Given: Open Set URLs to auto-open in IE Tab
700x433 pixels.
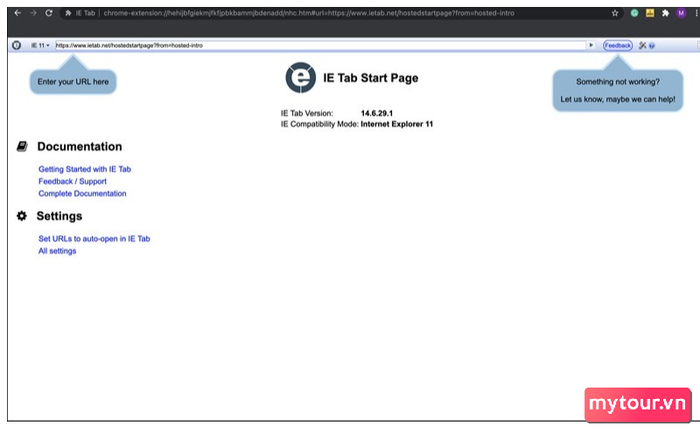Looking at the screenshot, I should [94, 238].
